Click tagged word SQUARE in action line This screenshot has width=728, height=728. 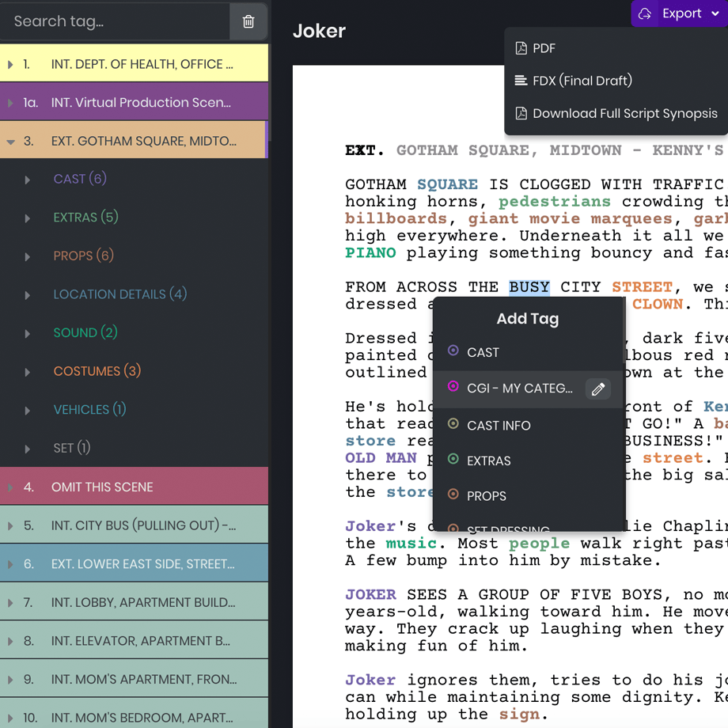tap(447, 184)
